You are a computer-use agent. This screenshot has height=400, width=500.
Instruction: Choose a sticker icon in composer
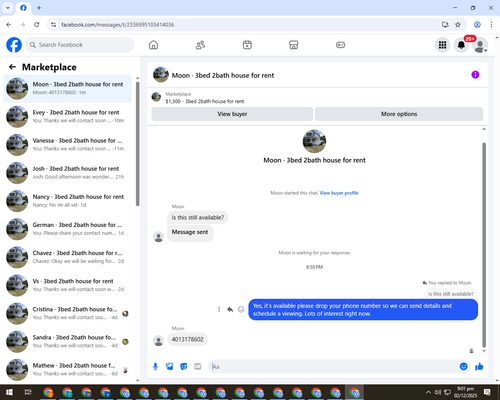184,367
